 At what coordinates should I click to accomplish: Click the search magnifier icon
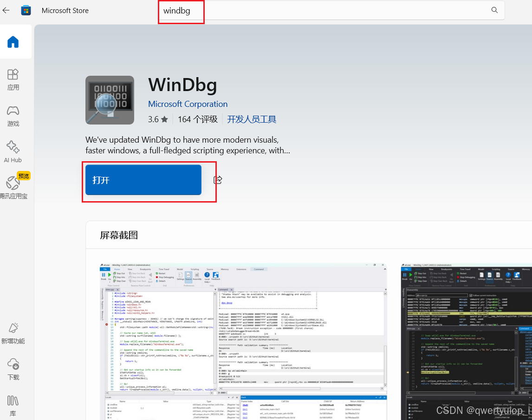[x=494, y=10]
